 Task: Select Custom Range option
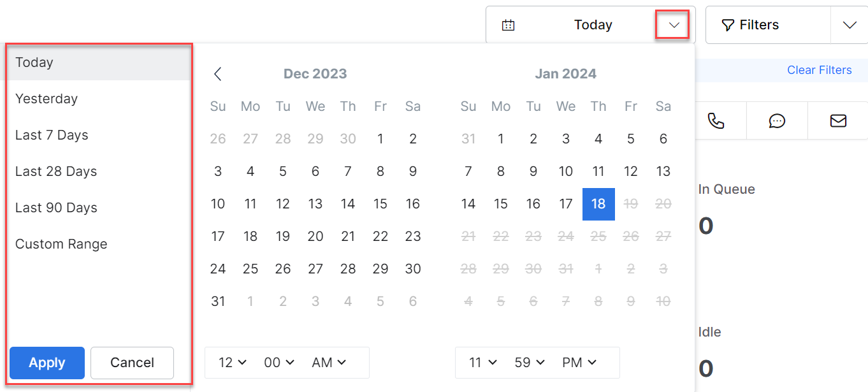tap(61, 244)
